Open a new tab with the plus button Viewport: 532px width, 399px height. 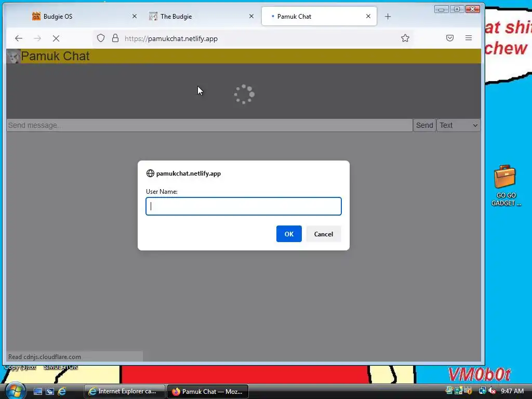[388, 16]
